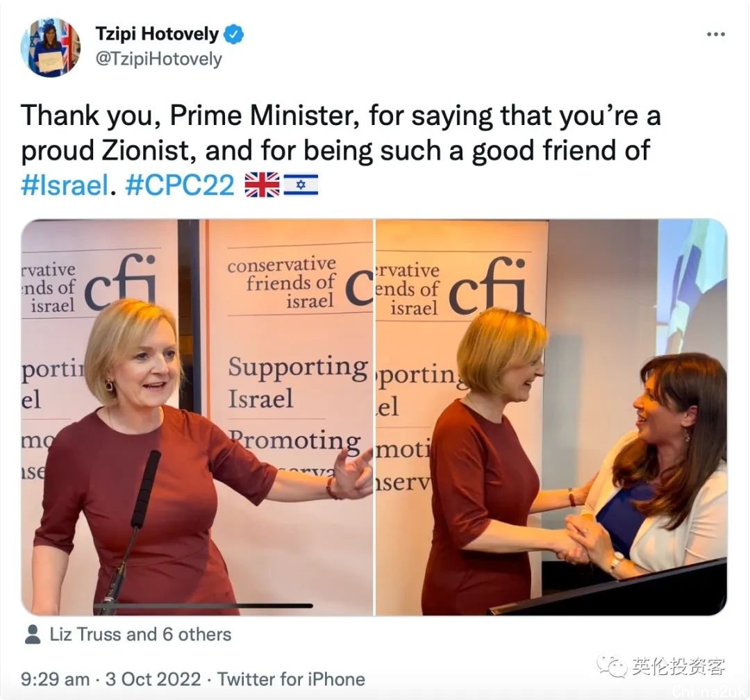Open the three-dot more options menu
The height and width of the screenshot is (700, 750).
pos(715,35)
